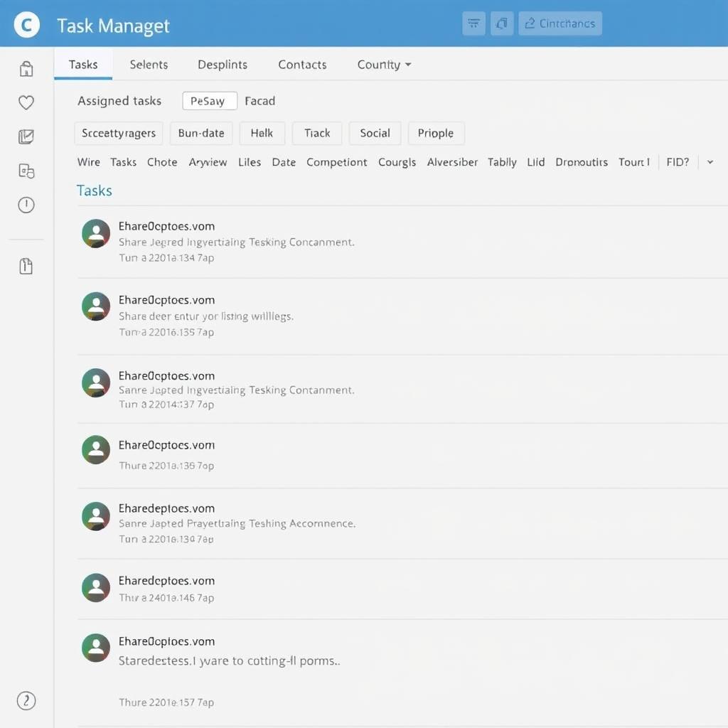Click the Priople filter chip
Image resolution: width=728 pixels, height=728 pixels.
click(x=436, y=133)
